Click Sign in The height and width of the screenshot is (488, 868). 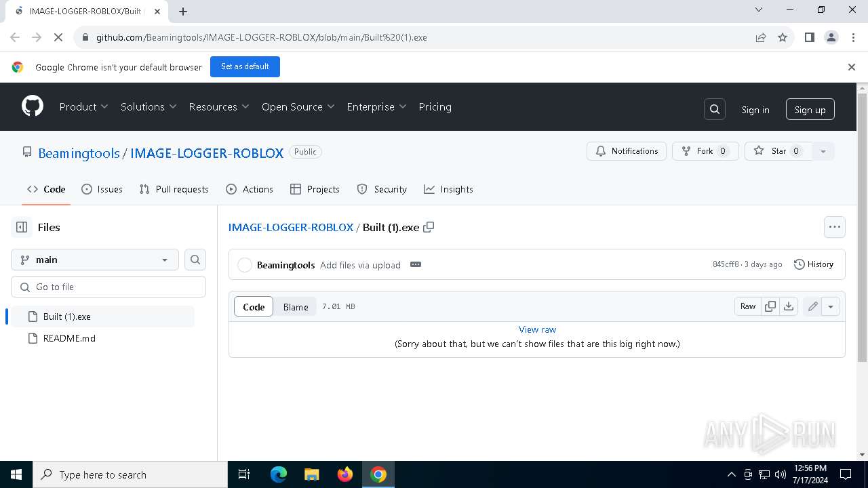coord(755,110)
